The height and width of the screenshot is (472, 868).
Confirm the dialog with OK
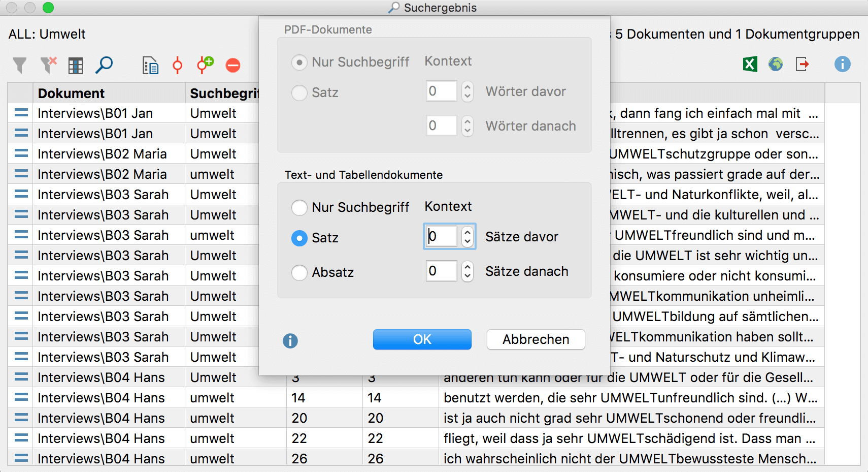(422, 339)
